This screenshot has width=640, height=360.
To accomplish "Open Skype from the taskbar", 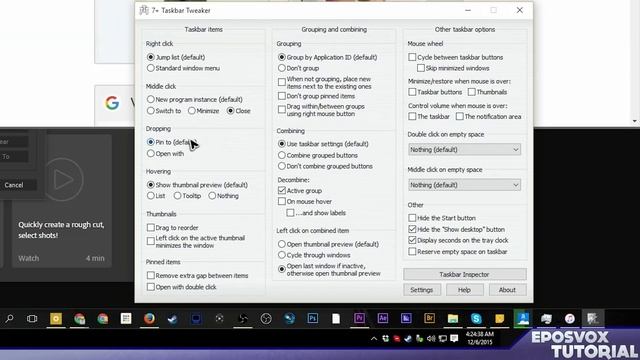I will tap(476, 318).
